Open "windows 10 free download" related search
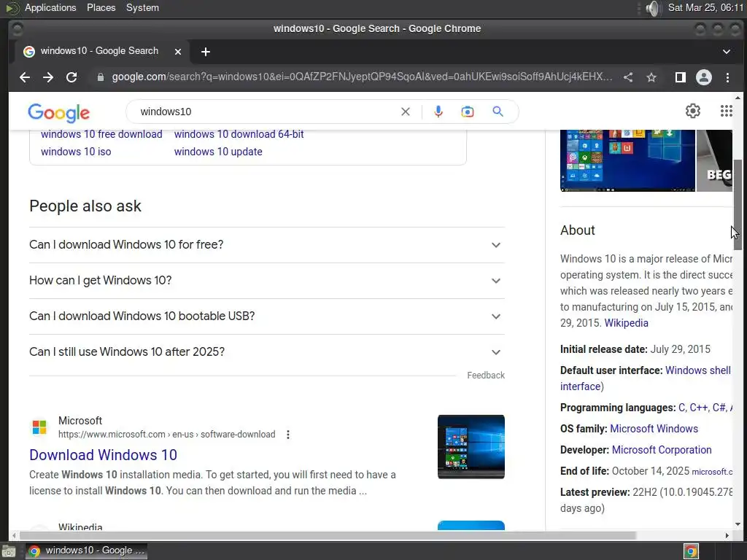This screenshot has height=560, width=747. 101,134
